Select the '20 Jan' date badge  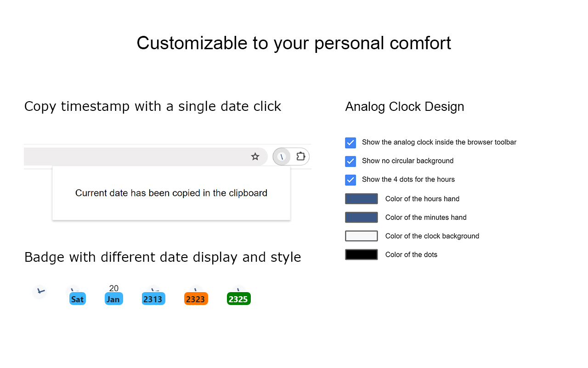[x=113, y=294]
